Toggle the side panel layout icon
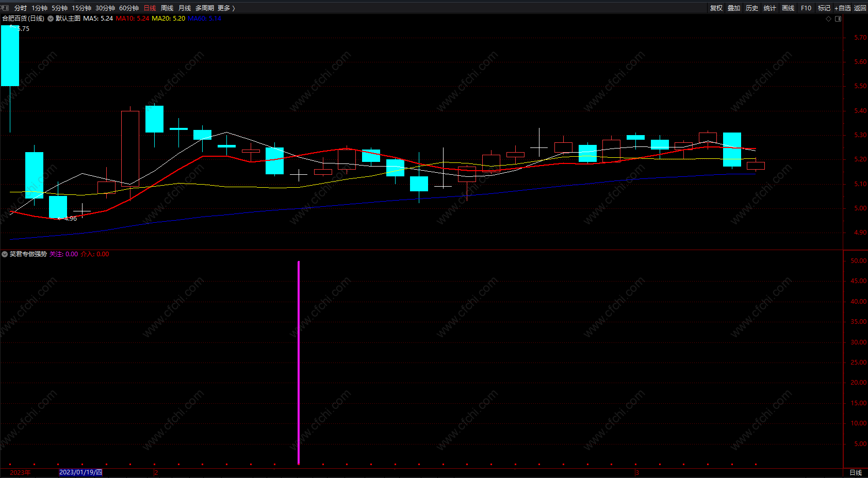The height and width of the screenshot is (478, 868). click(x=838, y=19)
